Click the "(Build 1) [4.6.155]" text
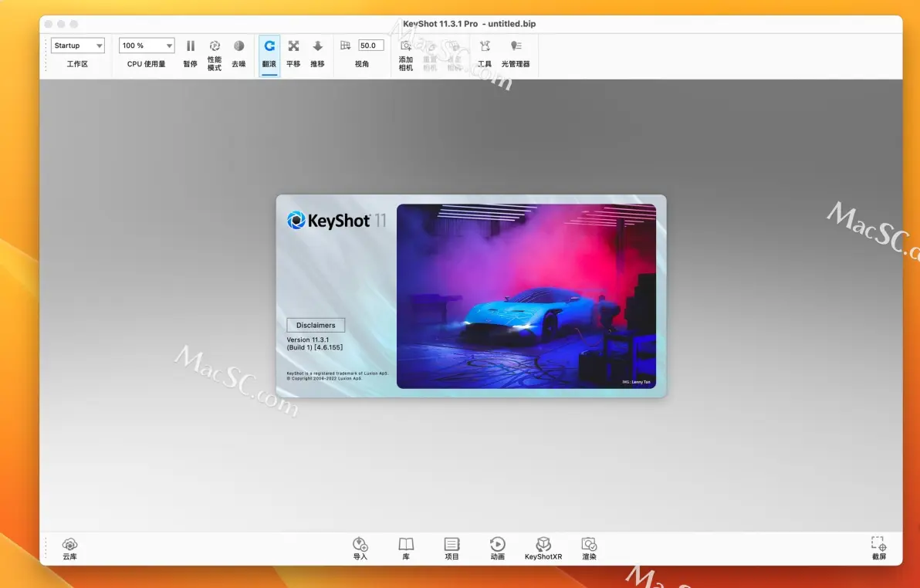The height and width of the screenshot is (588, 920). [315, 347]
